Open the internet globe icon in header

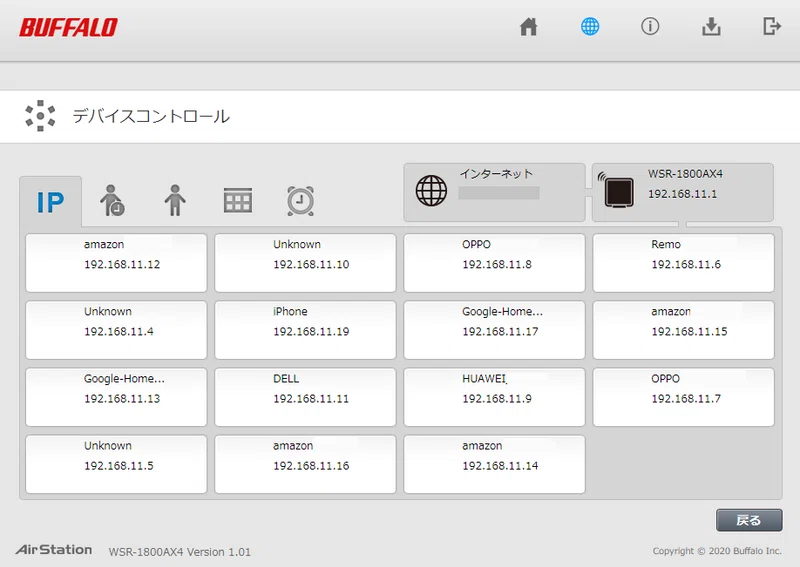coord(590,27)
